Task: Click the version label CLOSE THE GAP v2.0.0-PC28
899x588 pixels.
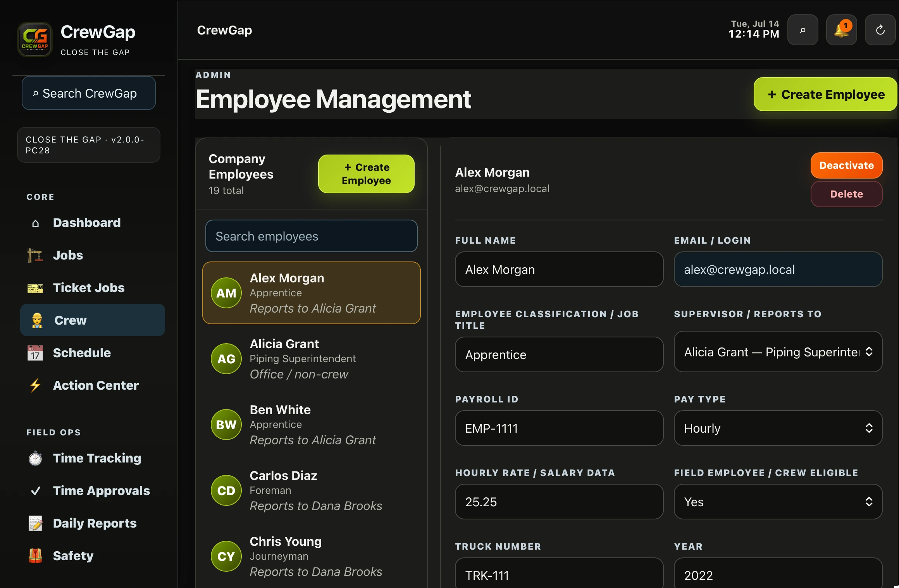Action: (89, 145)
